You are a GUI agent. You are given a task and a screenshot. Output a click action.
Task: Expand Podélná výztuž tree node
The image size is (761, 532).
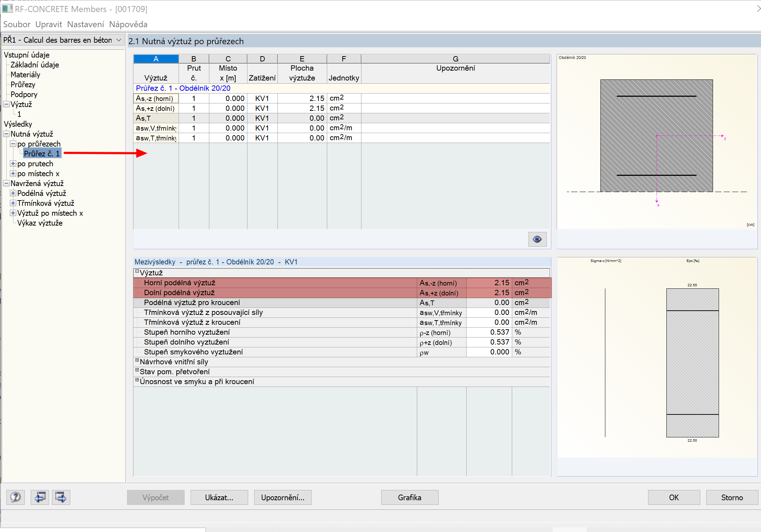coord(13,193)
